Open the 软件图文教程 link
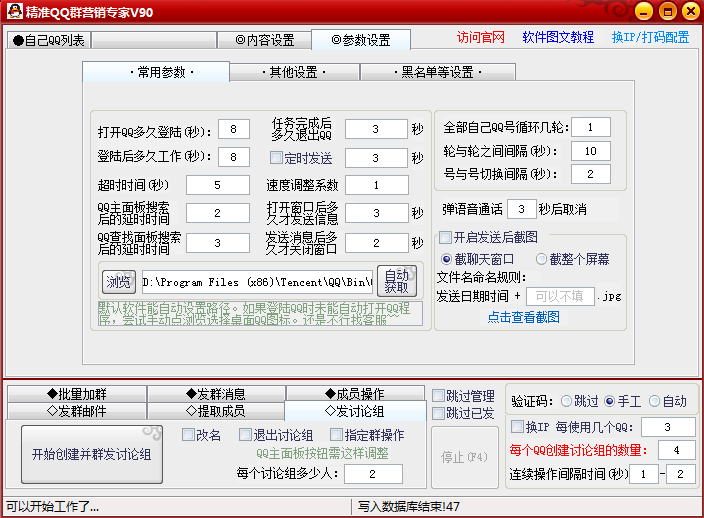This screenshot has height=518, width=704. [x=558, y=37]
